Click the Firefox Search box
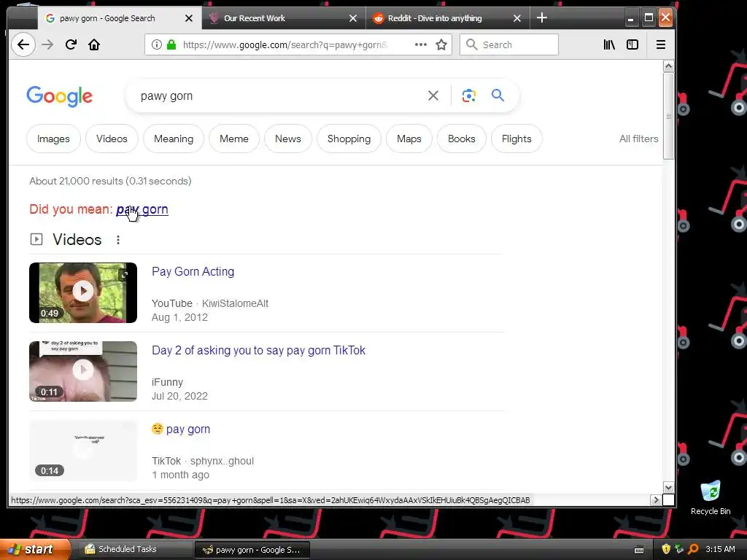Image resolution: width=747 pixels, height=560 pixels. pos(508,44)
